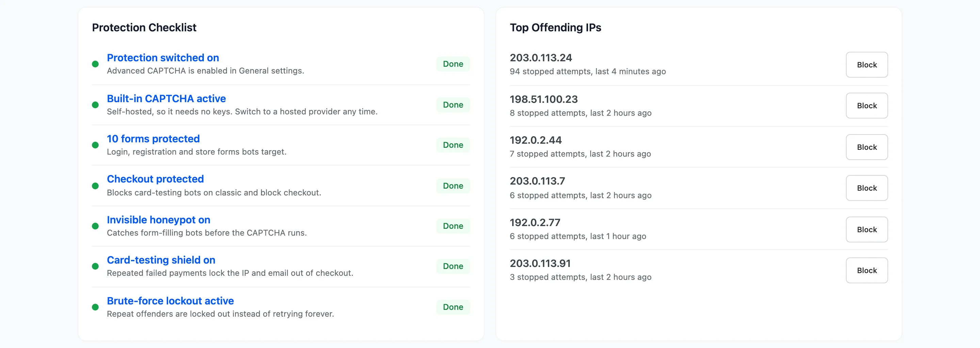Click the Done badge for 'Built-in CAPTCHA active'

[x=453, y=105]
